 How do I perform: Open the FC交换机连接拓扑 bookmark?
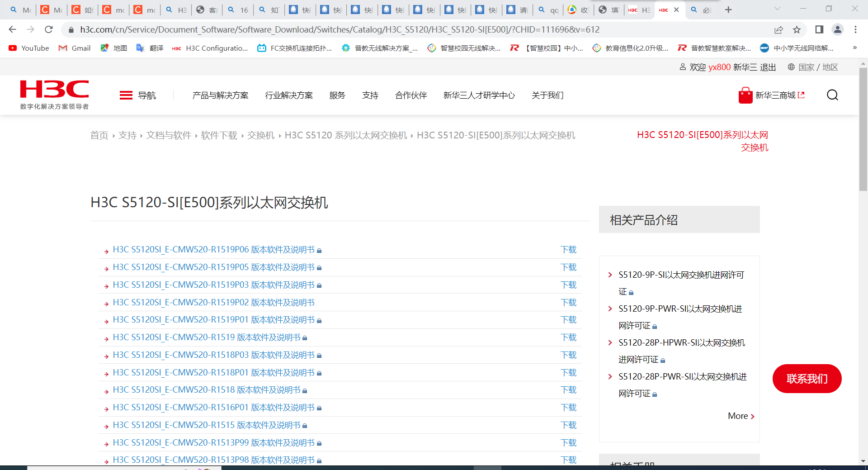pos(294,48)
